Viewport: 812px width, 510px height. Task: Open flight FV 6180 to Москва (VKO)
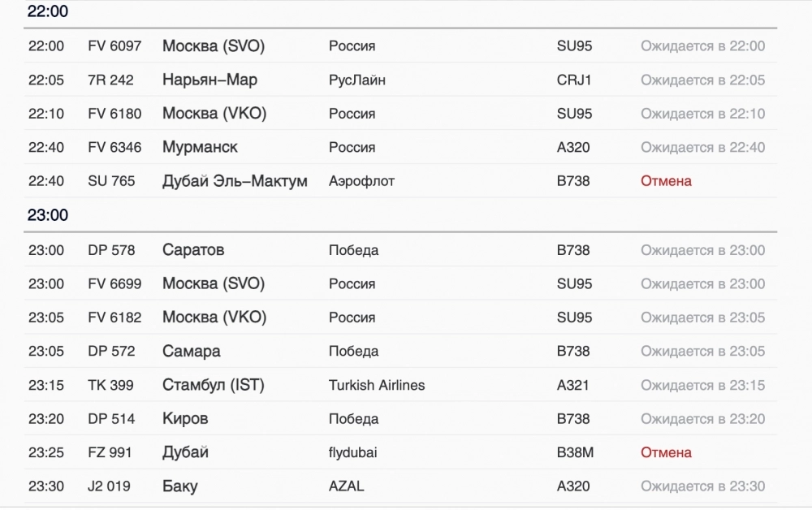click(214, 114)
